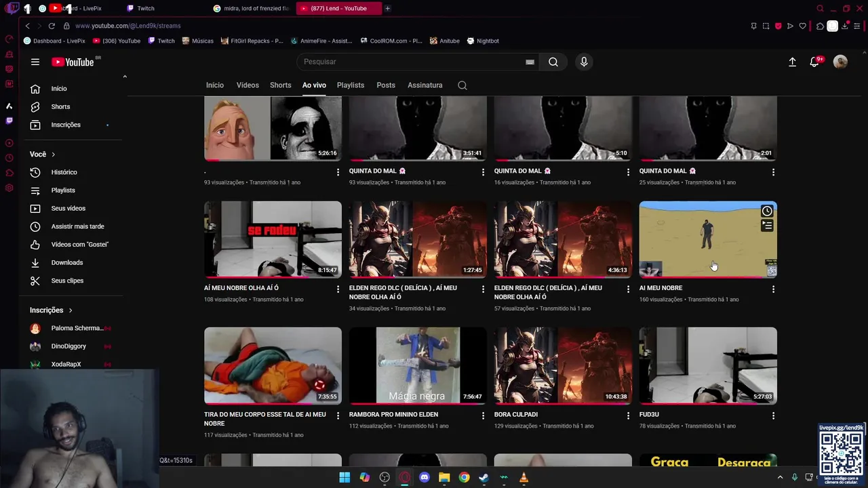Open Nightbot bookmark
This screenshot has width=868, height=488.
483,41
